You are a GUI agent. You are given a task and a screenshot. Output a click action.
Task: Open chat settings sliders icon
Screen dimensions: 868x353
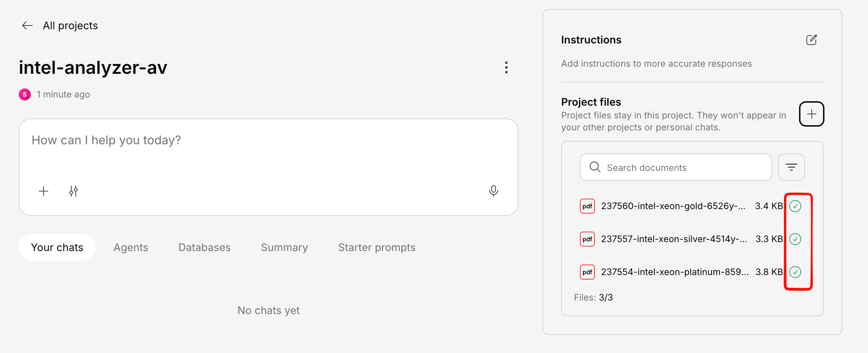click(x=74, y=191)
